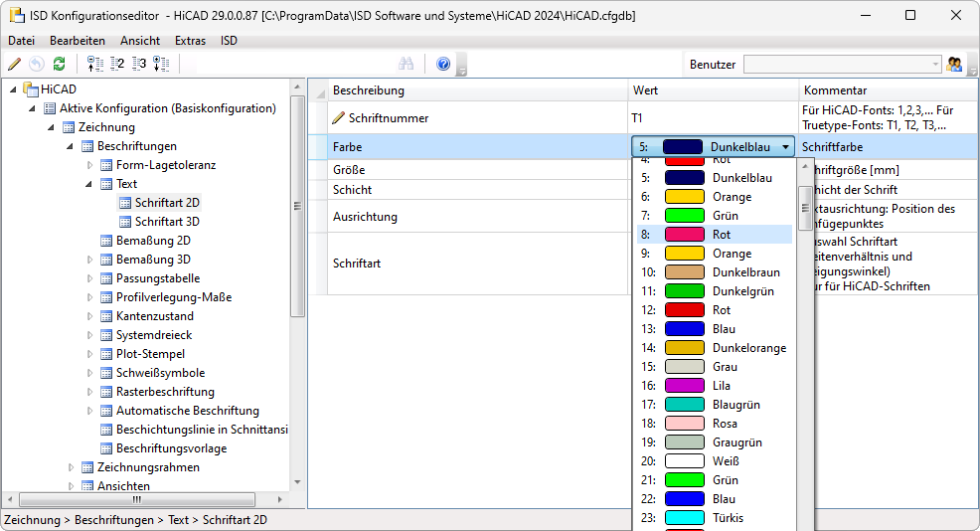
Task: Click the blue help question mark icon
Action: (x=443, y=64)
